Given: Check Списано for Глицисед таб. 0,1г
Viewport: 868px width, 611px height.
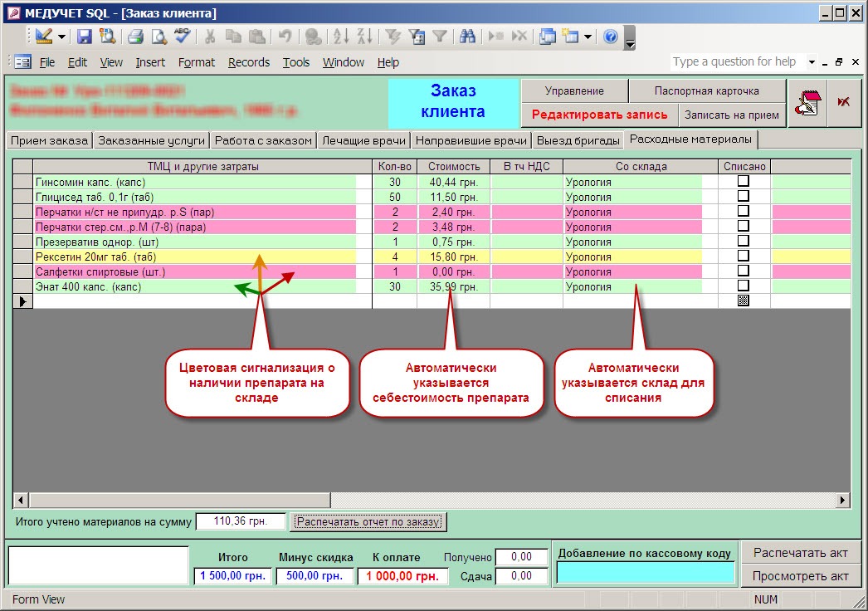Looking at the screenshot, I should 744,196.
